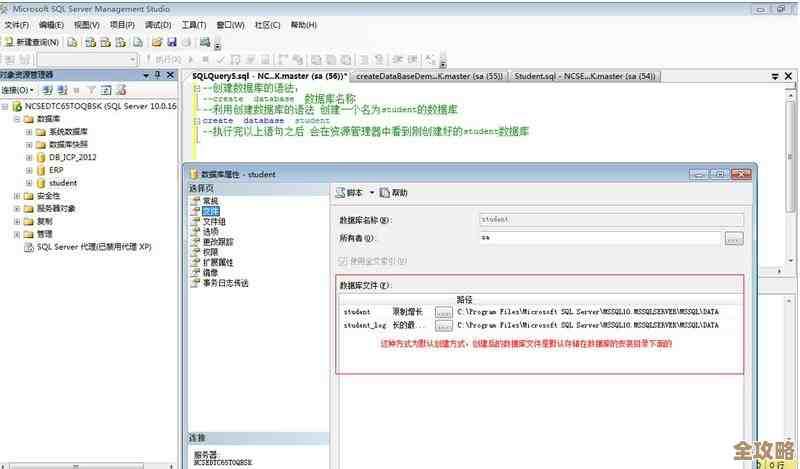Select the student database in Object Explorer
Image resolution: width=800 pixels, height=469 pixels.
tap(63, 183)
